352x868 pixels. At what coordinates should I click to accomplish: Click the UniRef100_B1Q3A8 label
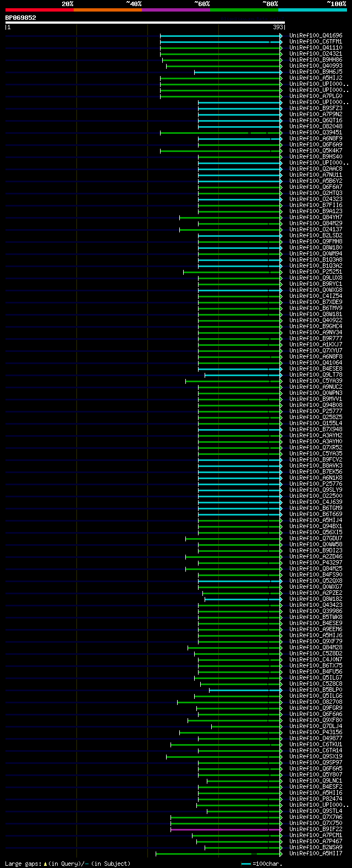[316, 260]
